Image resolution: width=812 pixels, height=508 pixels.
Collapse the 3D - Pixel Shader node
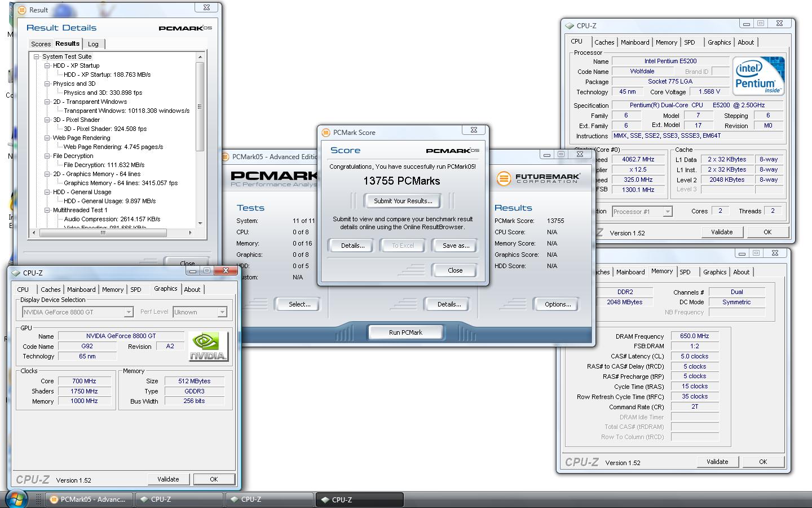(x=47, y=120)
